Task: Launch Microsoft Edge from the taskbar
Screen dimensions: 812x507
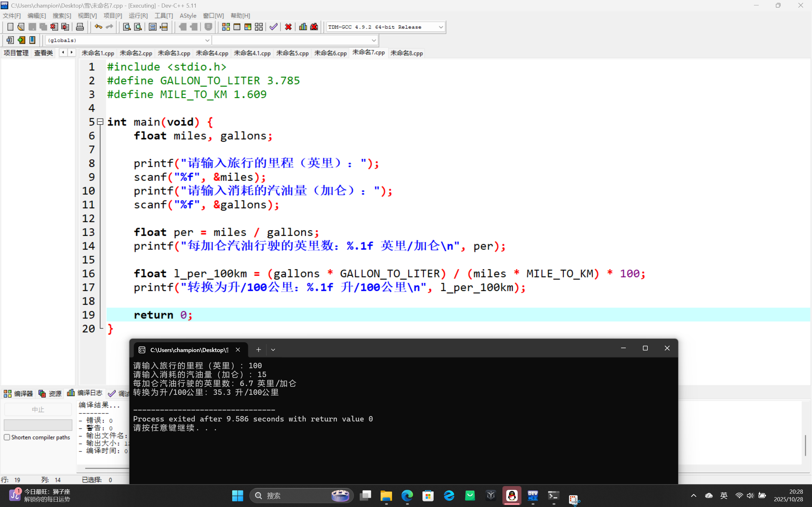Action: 407,496
